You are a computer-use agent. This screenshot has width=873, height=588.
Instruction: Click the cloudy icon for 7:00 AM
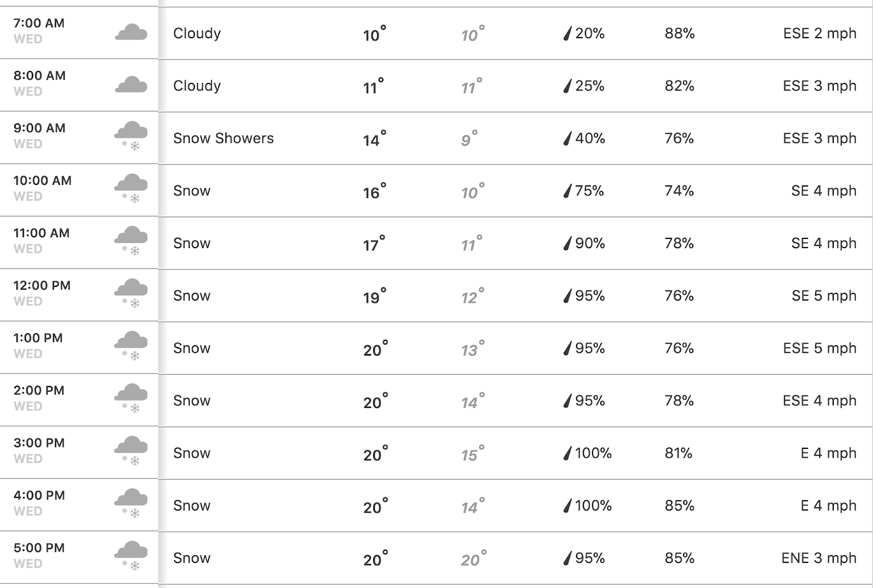coord(131,32)
